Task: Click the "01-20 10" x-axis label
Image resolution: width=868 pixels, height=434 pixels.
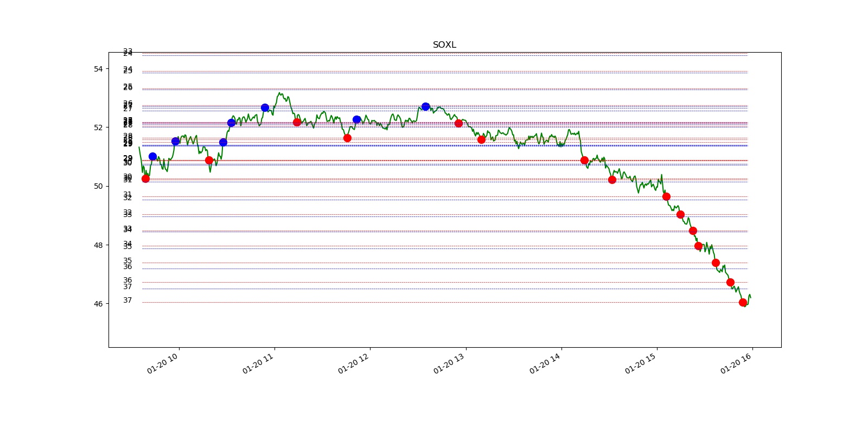Action: [x=162, y=363]
